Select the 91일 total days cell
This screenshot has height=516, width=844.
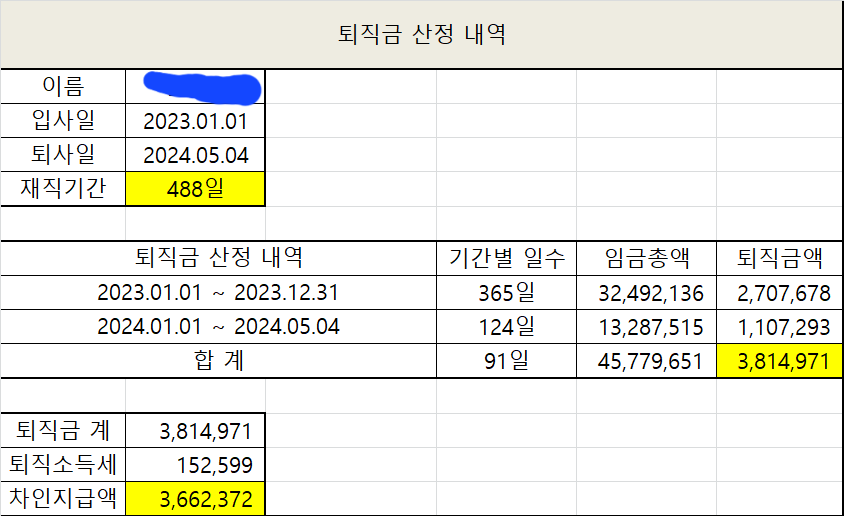[506, 361]
